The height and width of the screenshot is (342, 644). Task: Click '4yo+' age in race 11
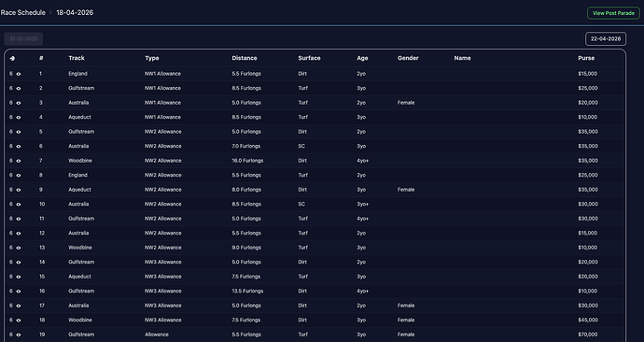[363, 219]
